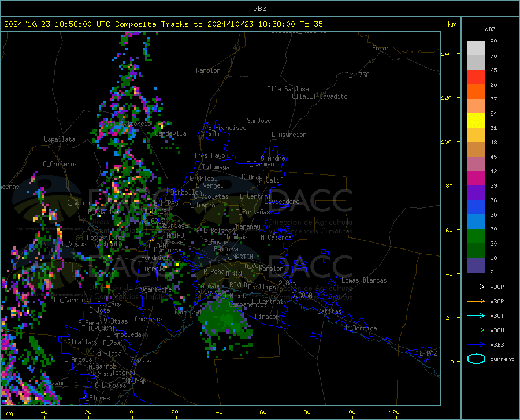Pick the dark green 20 to 10 dBZ swatch

coord(476,251)
